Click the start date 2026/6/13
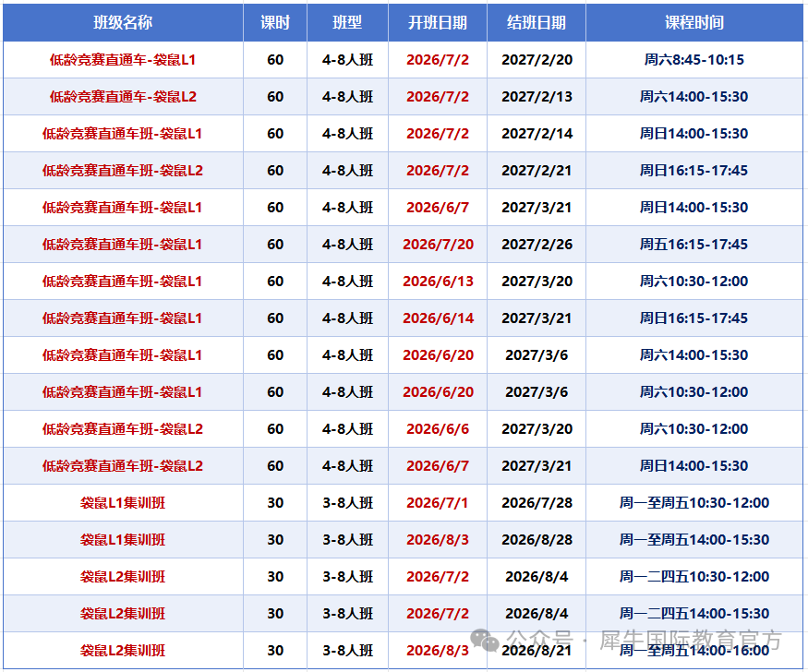 coord(438,282)
